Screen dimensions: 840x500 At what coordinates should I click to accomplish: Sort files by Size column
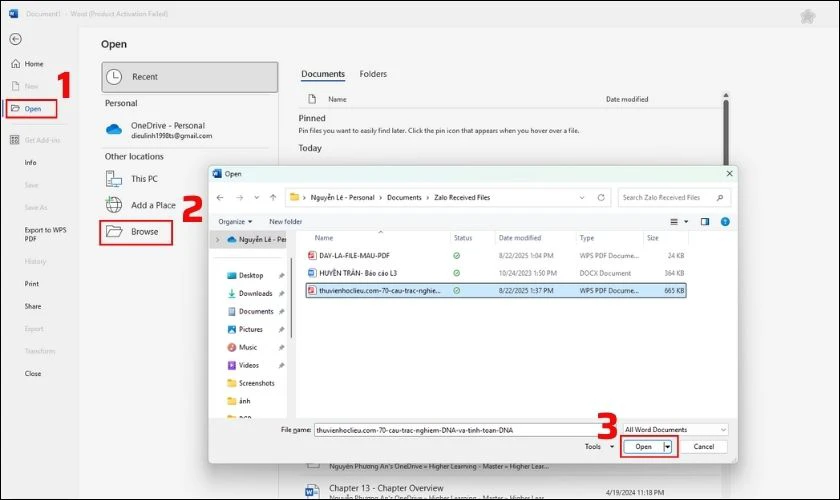pos(652,238)
